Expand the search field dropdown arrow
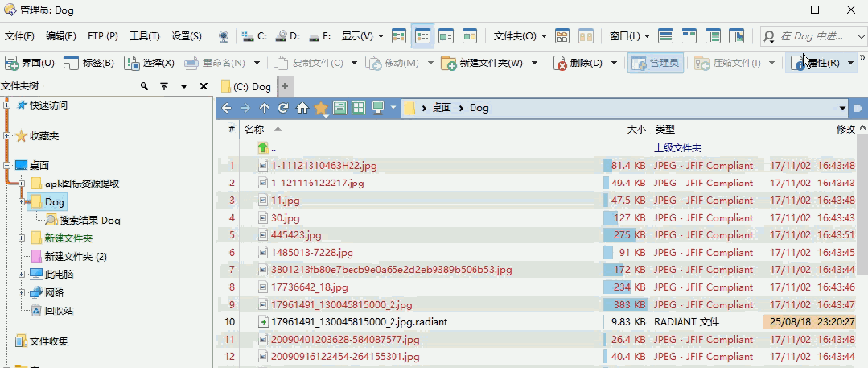Viewport: 868px width, 368px height. coord(860,36)
